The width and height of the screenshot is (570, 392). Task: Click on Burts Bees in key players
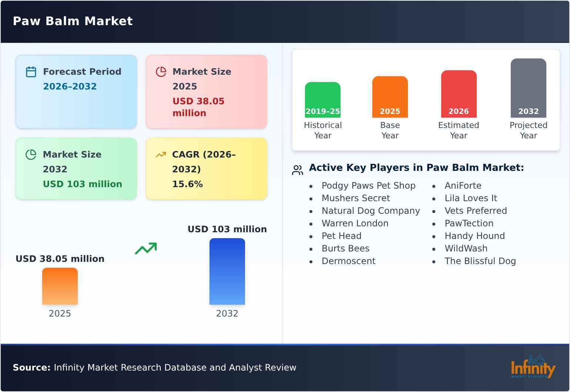[x=345, y=249]
